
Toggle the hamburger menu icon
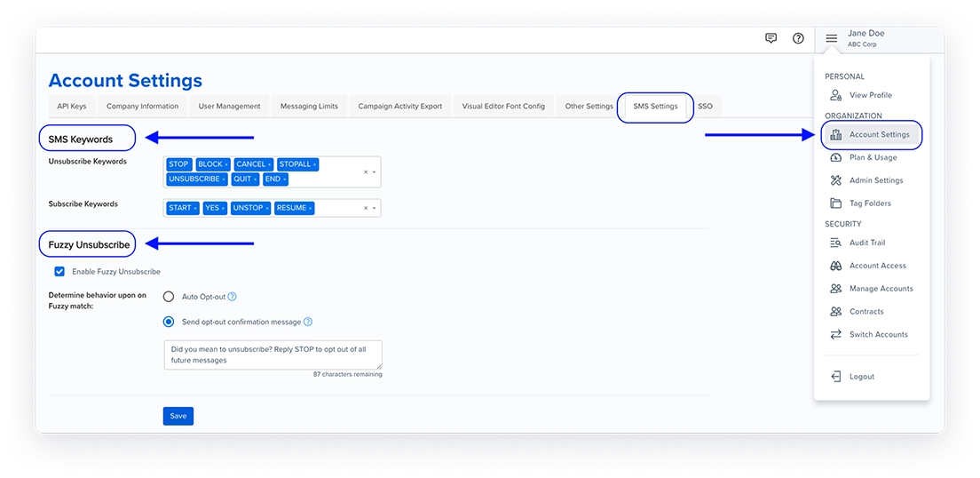pyautogui.click(x=831, y=38)
